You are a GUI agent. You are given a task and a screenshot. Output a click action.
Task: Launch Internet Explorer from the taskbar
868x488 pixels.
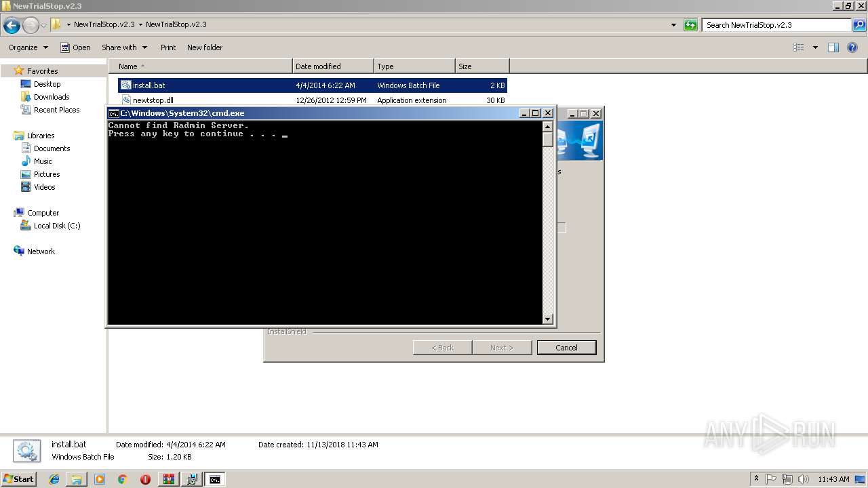54,479
